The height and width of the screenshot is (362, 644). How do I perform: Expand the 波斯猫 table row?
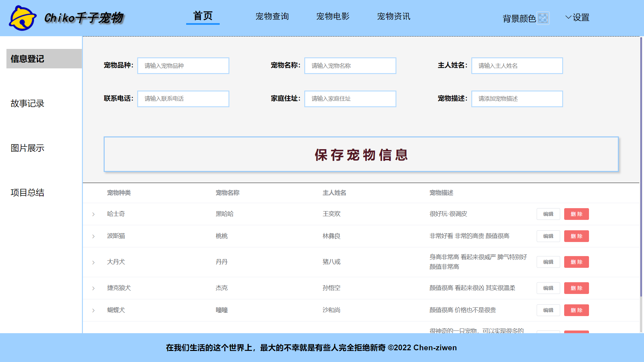point(93,236)
